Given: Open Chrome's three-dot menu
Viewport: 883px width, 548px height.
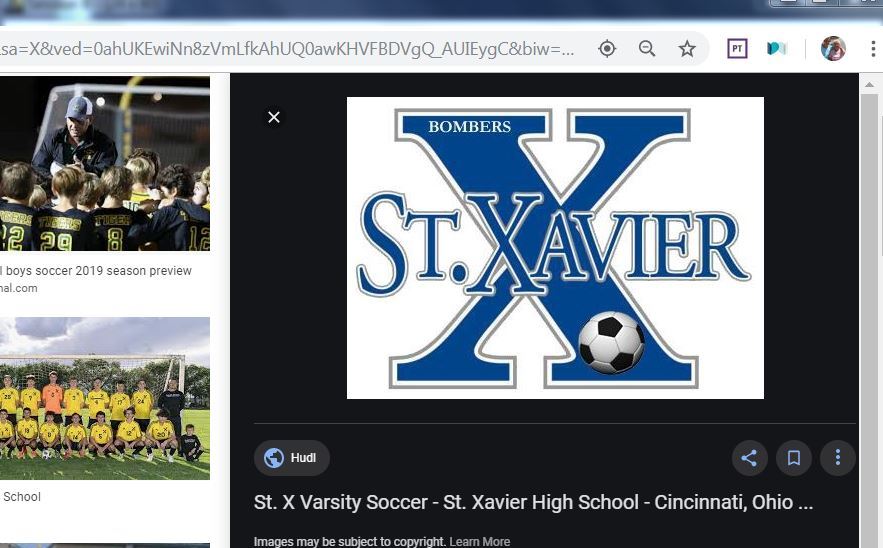Looking at the screenshot, I should pos(872,49).
